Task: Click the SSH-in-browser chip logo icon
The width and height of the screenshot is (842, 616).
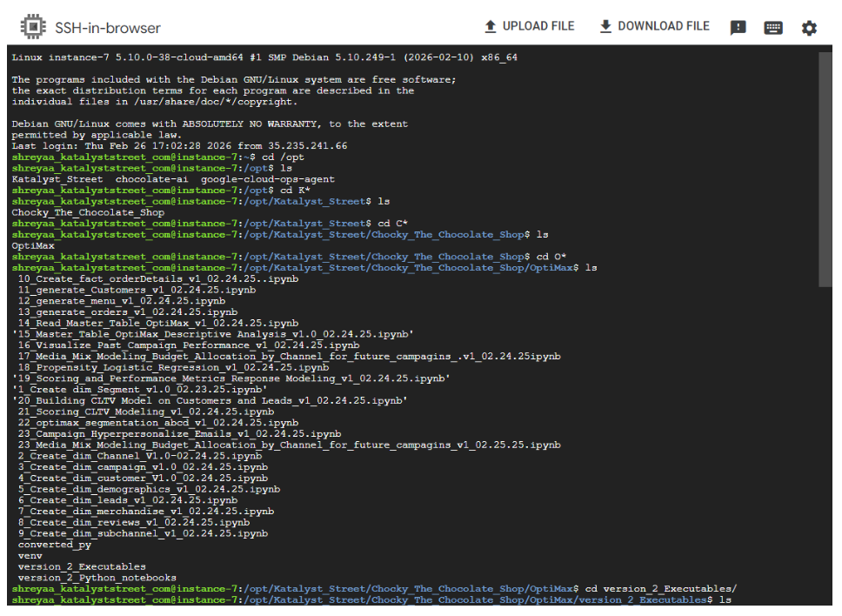Action: tap(33, 27)
